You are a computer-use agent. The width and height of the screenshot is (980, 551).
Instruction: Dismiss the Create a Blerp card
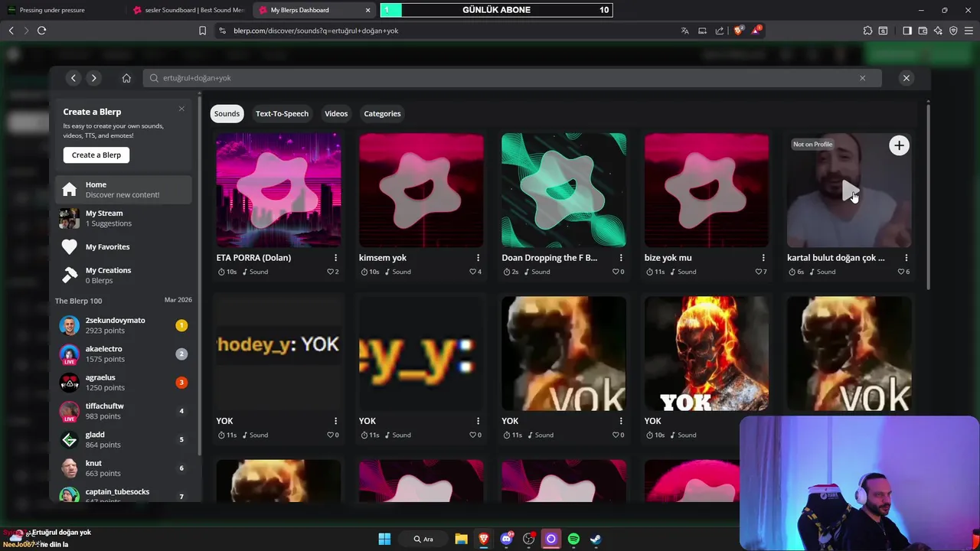point(181,109)
